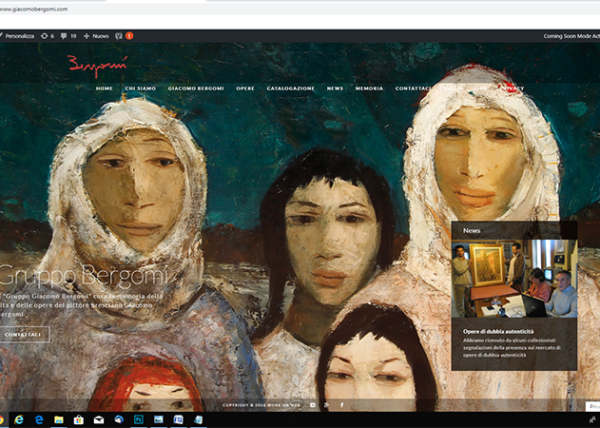Image resolution: width=600 pixels, height=428 pixels.
Task: Open the Mail envelope icon in taskbar
Action: click(x=99, y=420)
